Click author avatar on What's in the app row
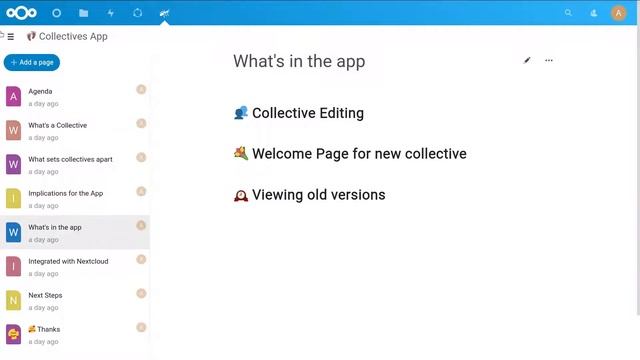This screenshot has height=360, width=640. 141,225
